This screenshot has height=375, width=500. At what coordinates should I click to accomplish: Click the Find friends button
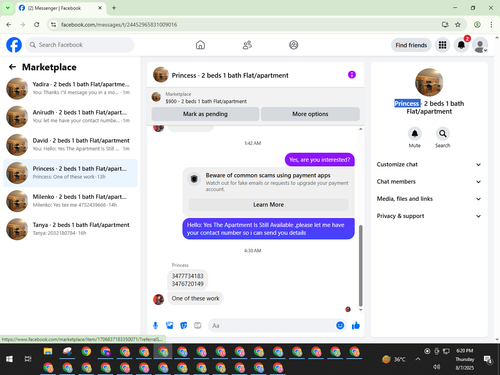[411, 45]
